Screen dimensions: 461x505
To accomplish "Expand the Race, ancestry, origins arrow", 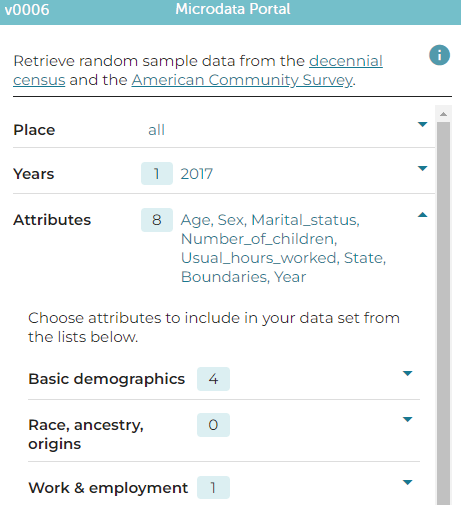I will (x=407, y=419).
